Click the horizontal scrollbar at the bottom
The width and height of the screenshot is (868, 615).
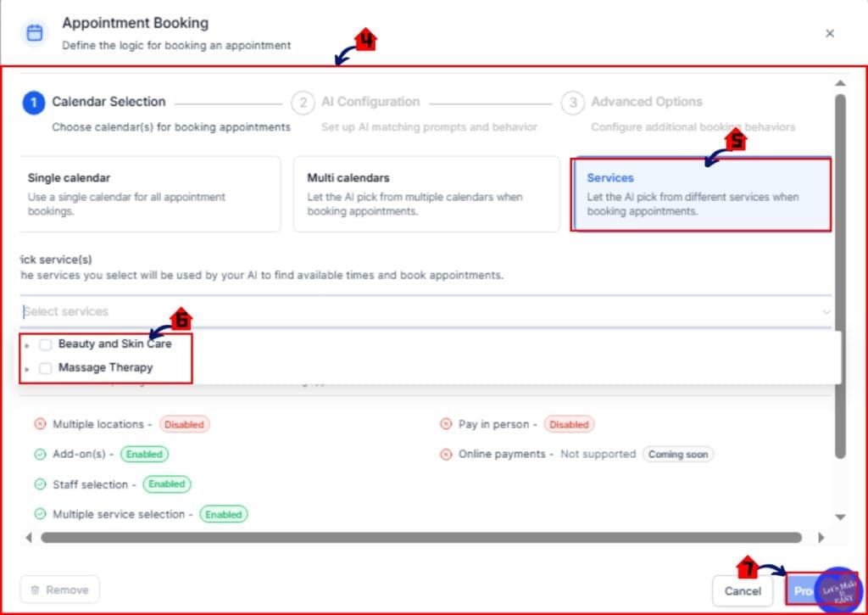click(x=420, y=537)
